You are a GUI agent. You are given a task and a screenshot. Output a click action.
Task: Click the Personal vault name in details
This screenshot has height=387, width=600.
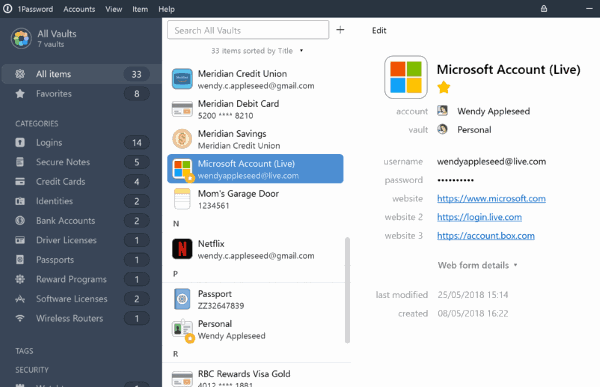(474, 129)
